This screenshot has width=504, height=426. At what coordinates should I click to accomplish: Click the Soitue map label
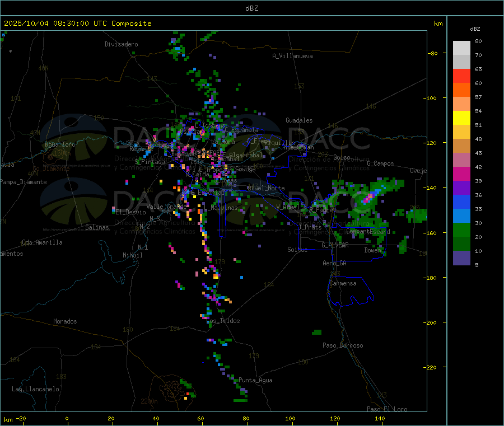297,250
